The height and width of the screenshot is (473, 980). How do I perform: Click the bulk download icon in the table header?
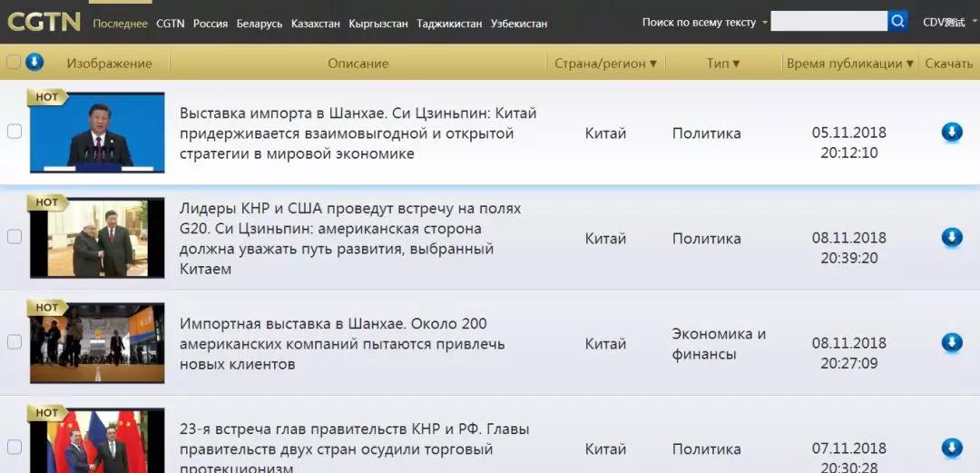coord(34,62)
